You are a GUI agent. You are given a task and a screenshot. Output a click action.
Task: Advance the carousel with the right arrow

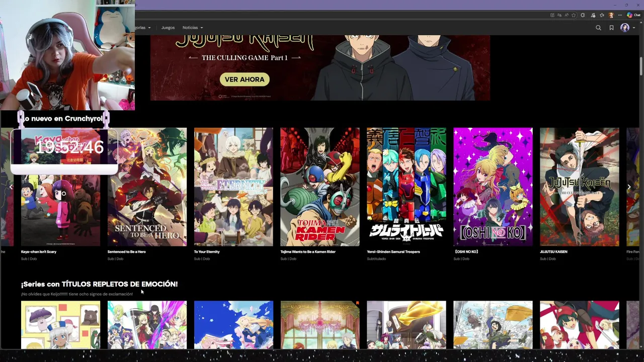point(629,187)
